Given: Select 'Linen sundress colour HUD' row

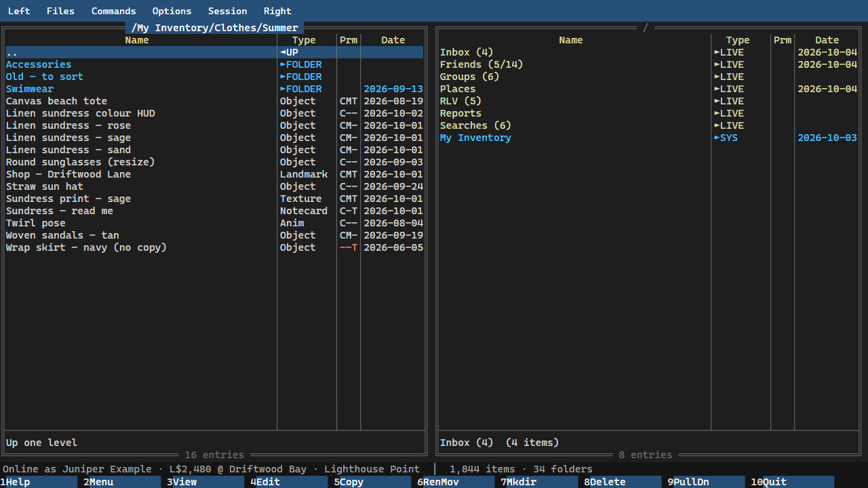Looking at the screenshot, I should pos(214,113).
